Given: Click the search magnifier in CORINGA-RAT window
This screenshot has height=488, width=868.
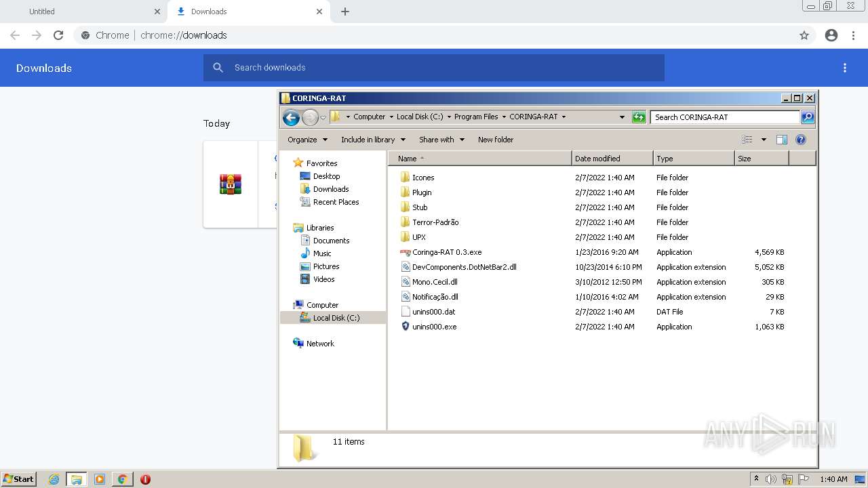Looking at the screenshot, I should tap(807, 117).
